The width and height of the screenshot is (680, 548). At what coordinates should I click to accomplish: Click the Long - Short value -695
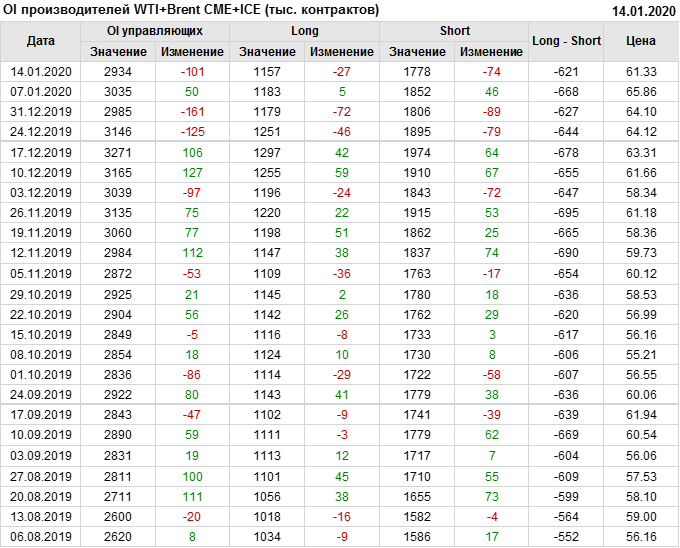[x=566, y=211]
